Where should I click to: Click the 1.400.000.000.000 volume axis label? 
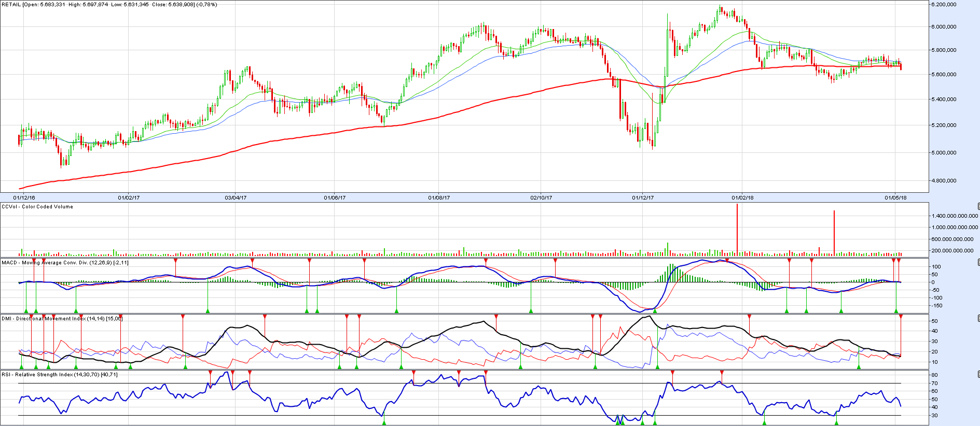coord(955,216)
